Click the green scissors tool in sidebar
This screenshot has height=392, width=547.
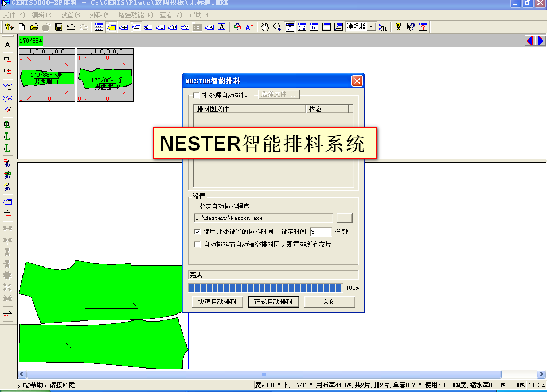[x=7, y=175]
